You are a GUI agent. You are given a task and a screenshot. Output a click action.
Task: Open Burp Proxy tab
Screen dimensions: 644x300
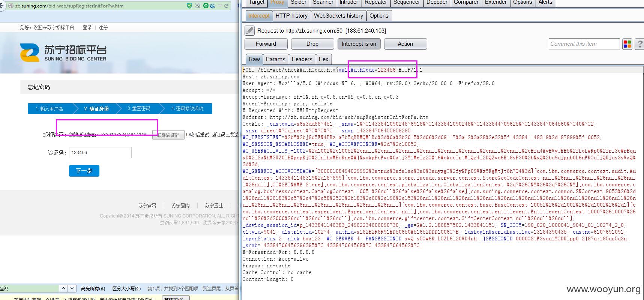277,3
